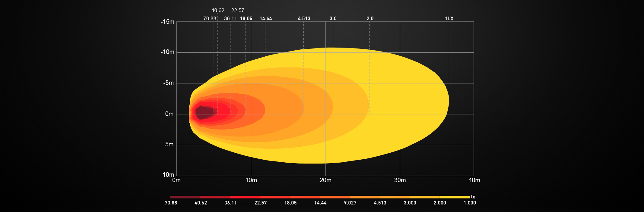Viewport: 644px width, 212px height.
Task: Click the darkest maroon core of the beam
Action: (x=205, y=112)
